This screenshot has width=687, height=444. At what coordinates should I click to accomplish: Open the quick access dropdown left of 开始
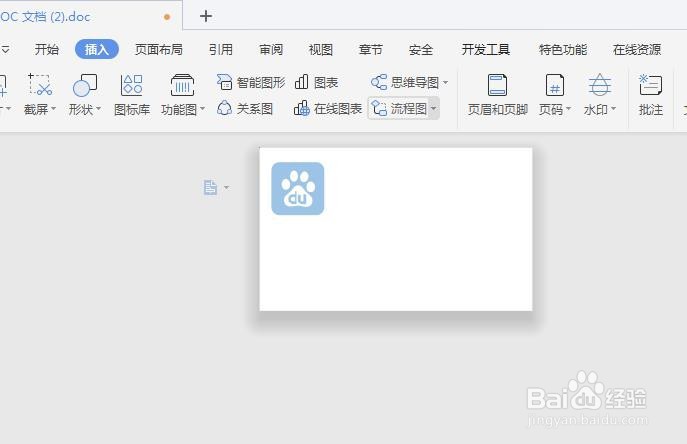pos(5,50)
